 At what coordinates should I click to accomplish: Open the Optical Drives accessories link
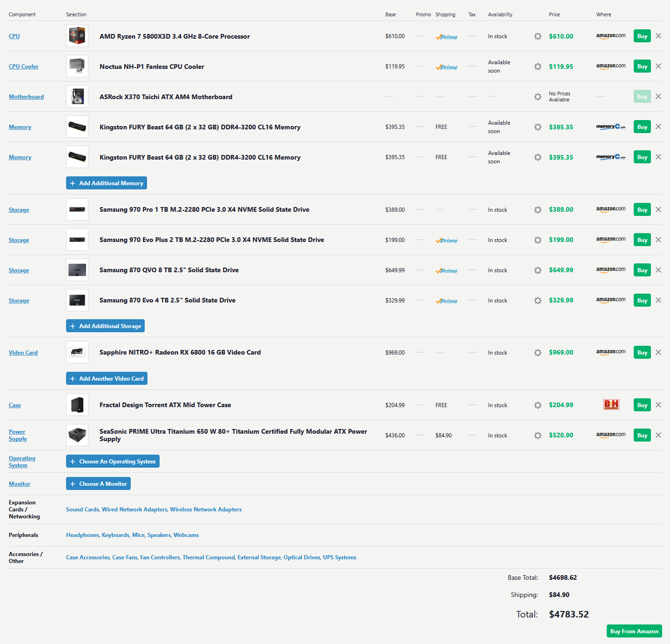tap(302, 557)
